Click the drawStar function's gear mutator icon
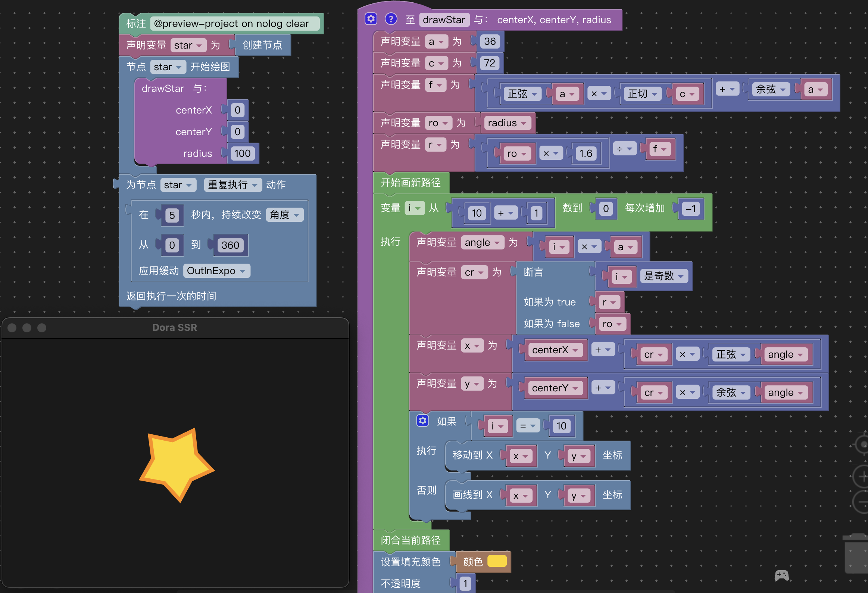This screenshot has height=593, width=868. click(371, 19)
